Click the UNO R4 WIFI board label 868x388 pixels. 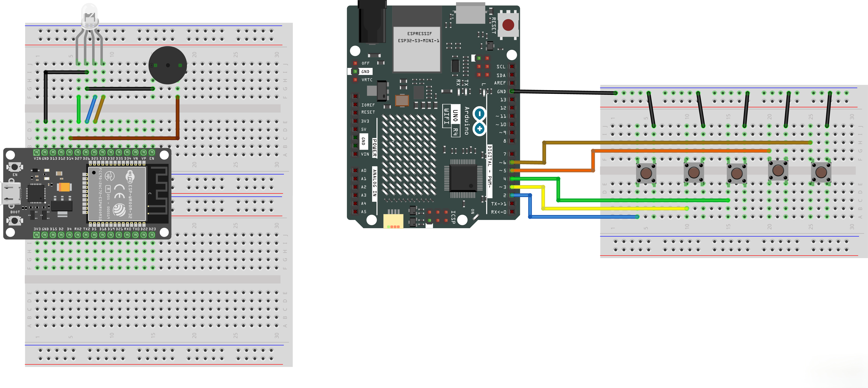(451, 121)
